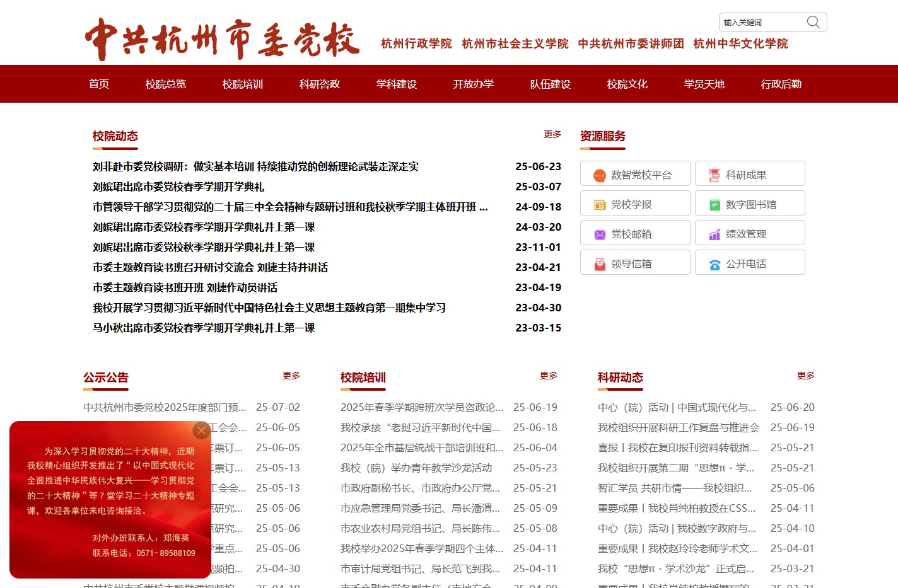Open news 市委主题教育读书班召开研讨交流会

[x=210, y=267]
